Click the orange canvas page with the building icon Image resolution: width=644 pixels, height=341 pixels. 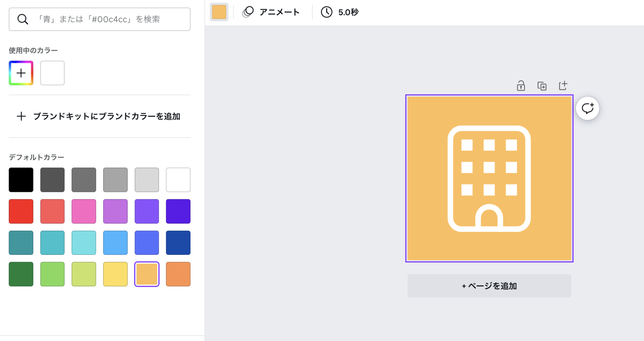[x=490, y=178]
